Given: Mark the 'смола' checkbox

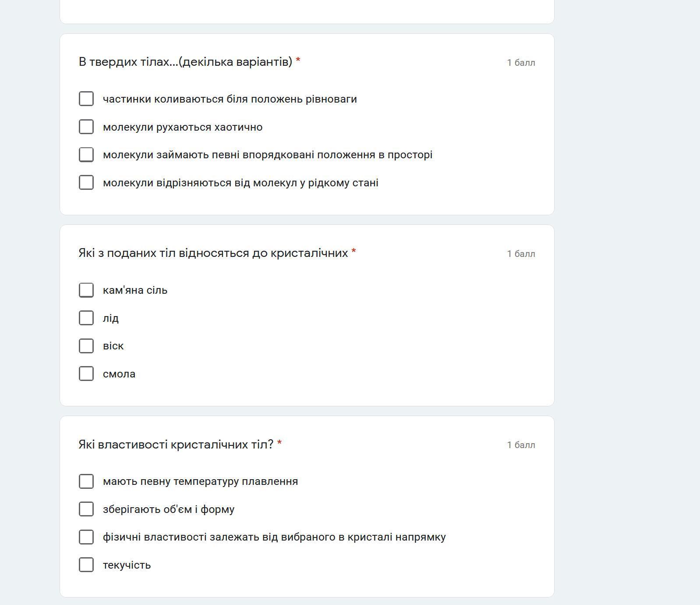Looking at the screenshot, I should [x=86, y=374].
